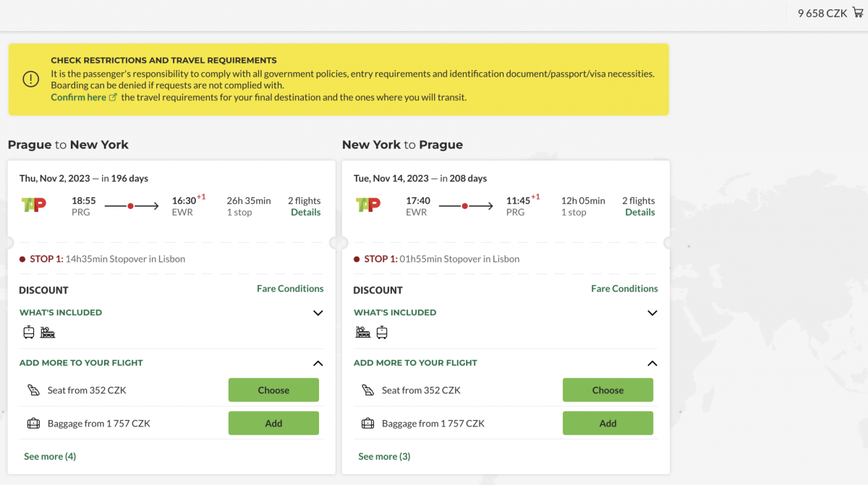Expand What's Included for Prague to New York
The height and width of the screenshot is (485, 868).
tap(318, 313)
